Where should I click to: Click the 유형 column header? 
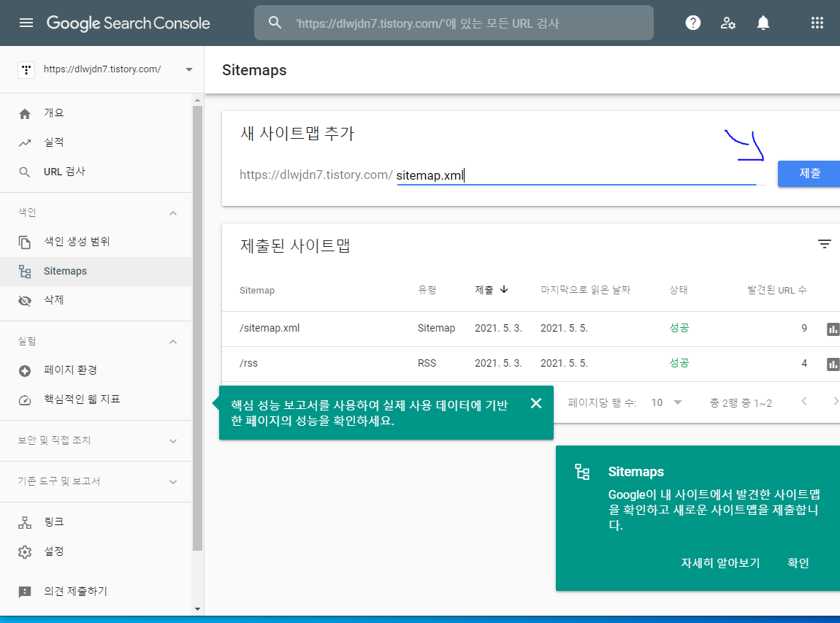[x=427, y=290]
